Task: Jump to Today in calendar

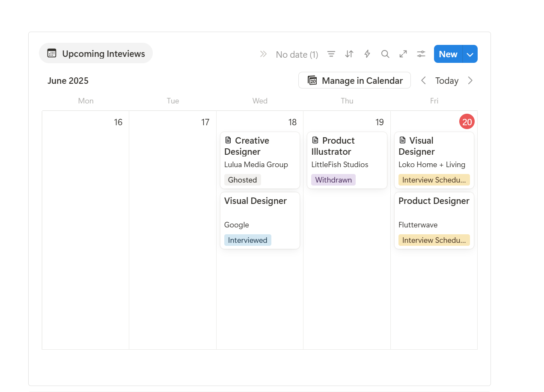Action: click(446, 80)
